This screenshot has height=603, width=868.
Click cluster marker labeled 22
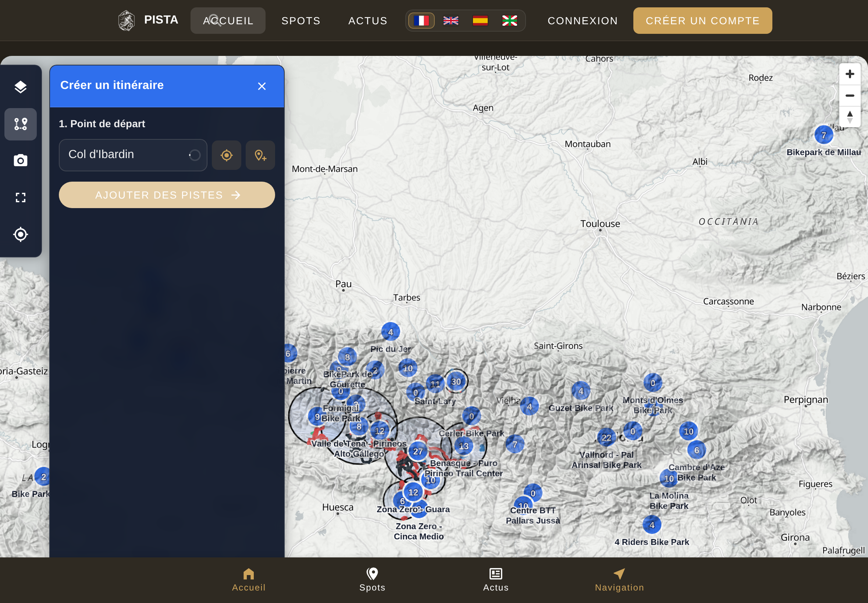[606, 438]
